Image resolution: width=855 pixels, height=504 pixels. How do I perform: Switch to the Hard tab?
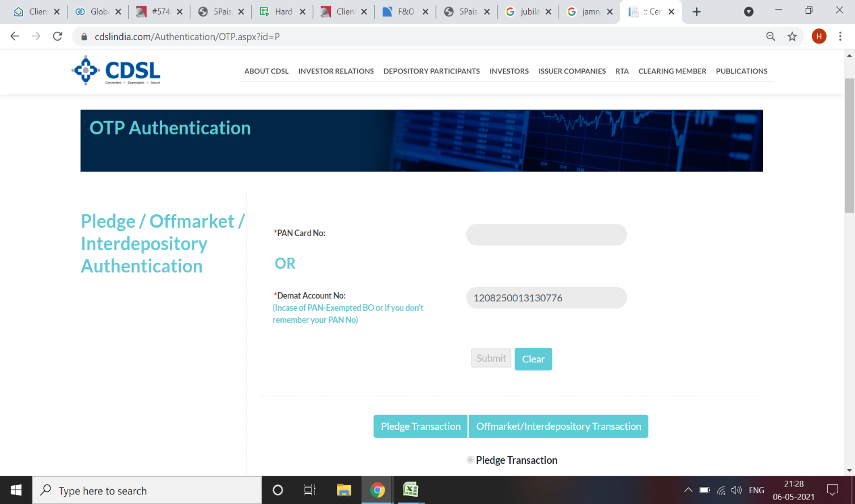point(282,11)
